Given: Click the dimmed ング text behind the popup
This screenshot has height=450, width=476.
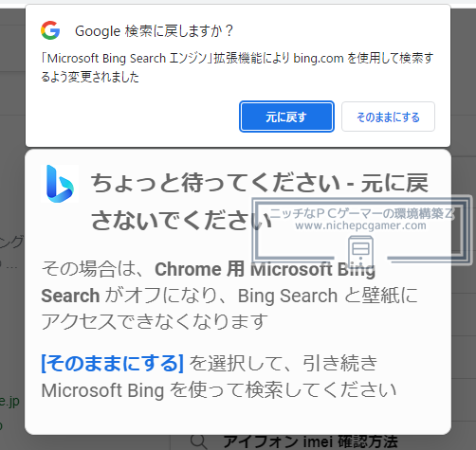Looking at the screenshot, I should pos(12,242).
